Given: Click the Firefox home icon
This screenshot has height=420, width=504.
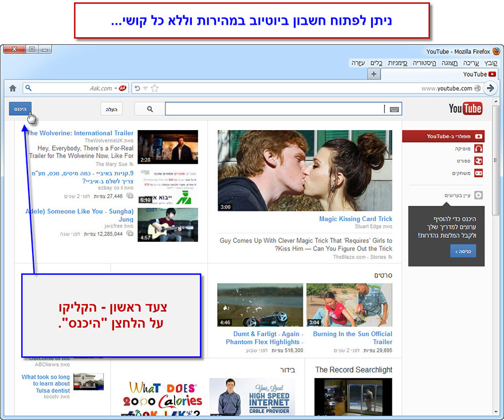Looking at the screenshot, I should (x=13, y=88).
